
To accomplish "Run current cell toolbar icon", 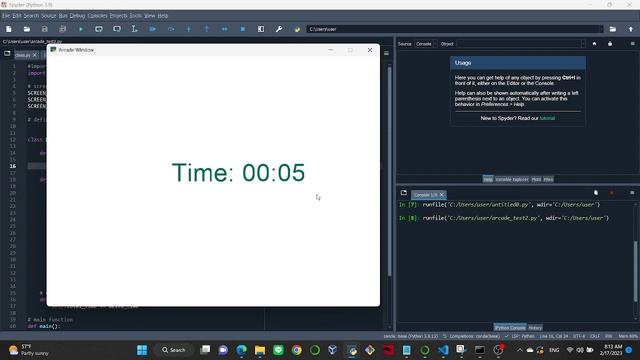I will click(99, 29).
